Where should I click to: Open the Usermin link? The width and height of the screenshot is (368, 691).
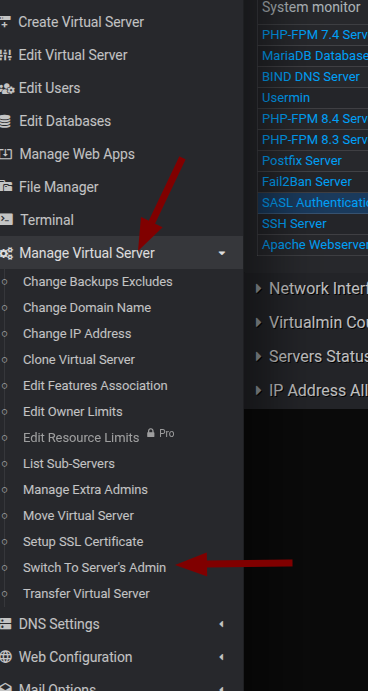pyautogui.click(x=286, y=97)
